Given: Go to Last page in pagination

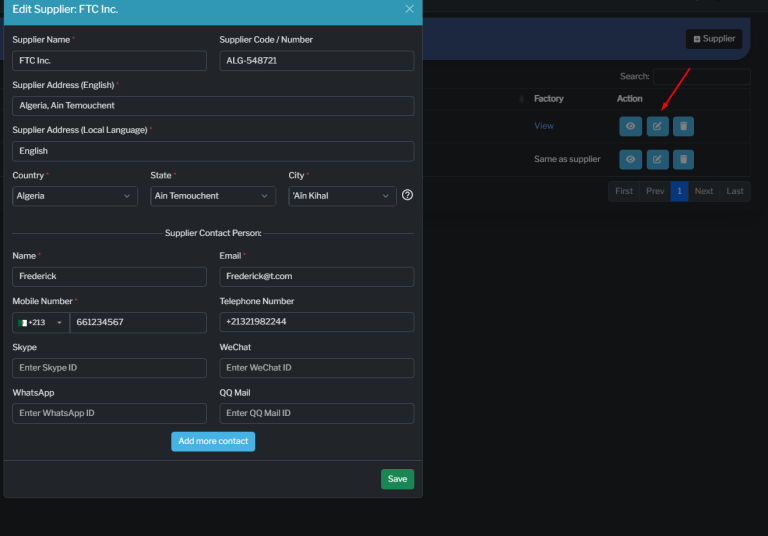Looking at the screenshot, I should [x=735, y=191].
